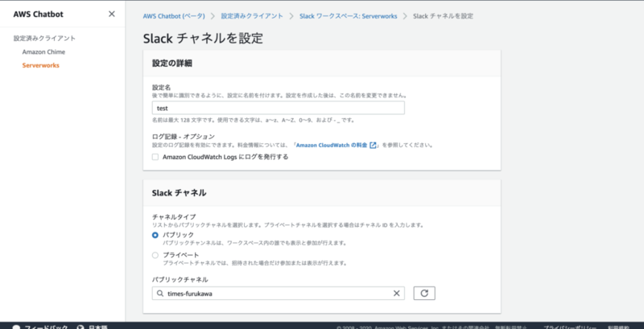644x329 pixels.
Task: Go to Slack ワークスペース: Serverworks breadcrumb
Action: [x=349, y=16]
